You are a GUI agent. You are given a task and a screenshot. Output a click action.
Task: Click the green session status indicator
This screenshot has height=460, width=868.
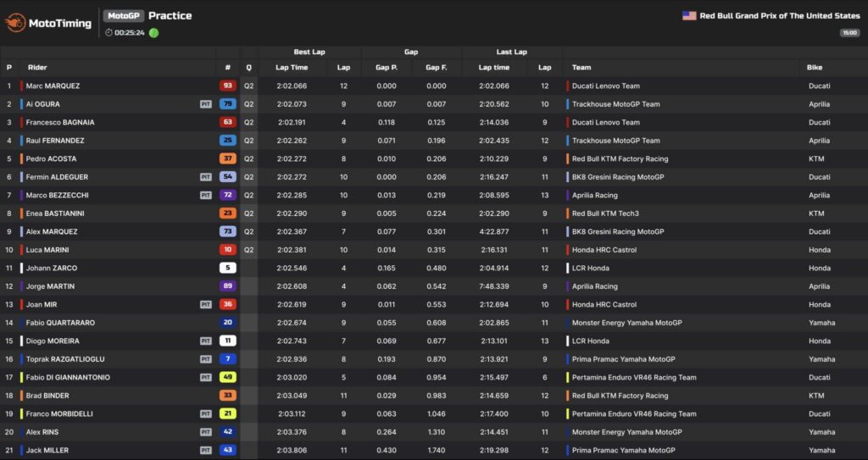(x=154, y=33)
